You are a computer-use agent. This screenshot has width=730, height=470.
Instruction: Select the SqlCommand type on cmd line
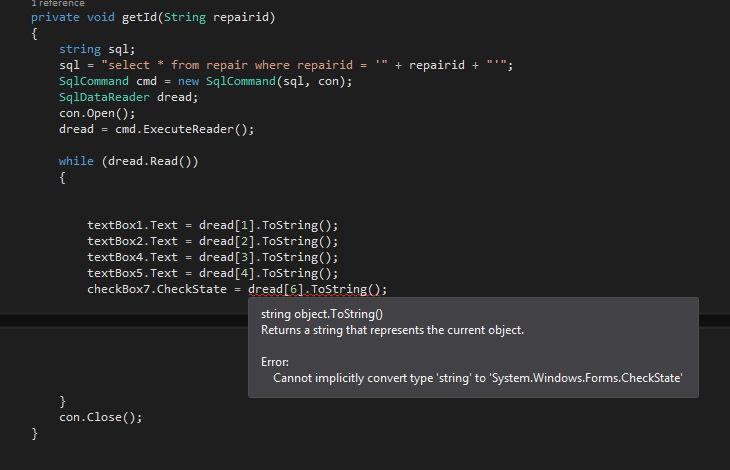(94, 81)
